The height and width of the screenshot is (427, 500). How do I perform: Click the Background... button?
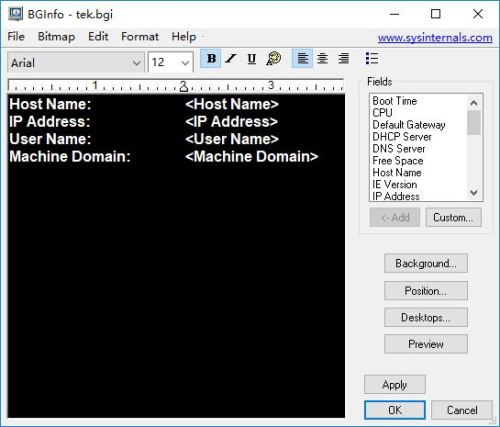pos(426,263)
